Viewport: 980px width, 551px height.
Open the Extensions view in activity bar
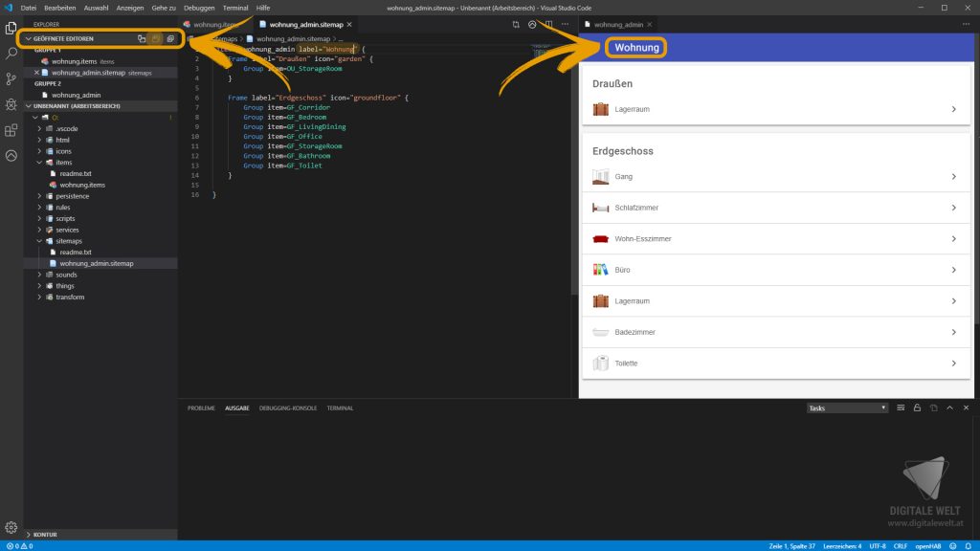pos(11,129)
